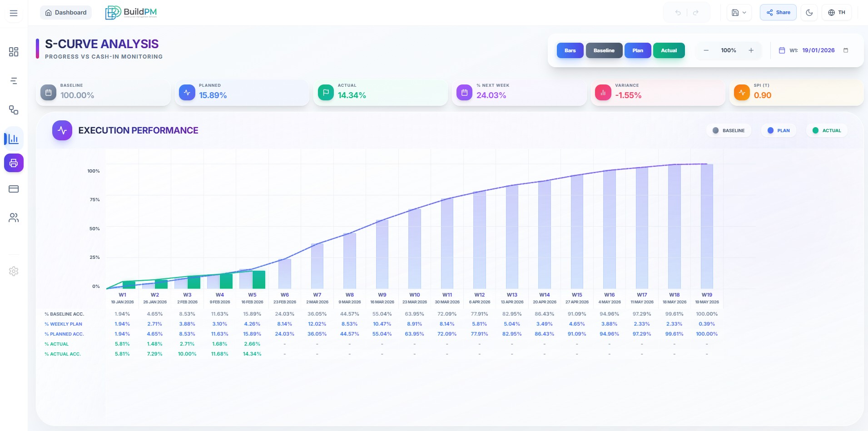868x431 pixels.
Task: Toggle the Baseline curve button
Action: point(604,50)
